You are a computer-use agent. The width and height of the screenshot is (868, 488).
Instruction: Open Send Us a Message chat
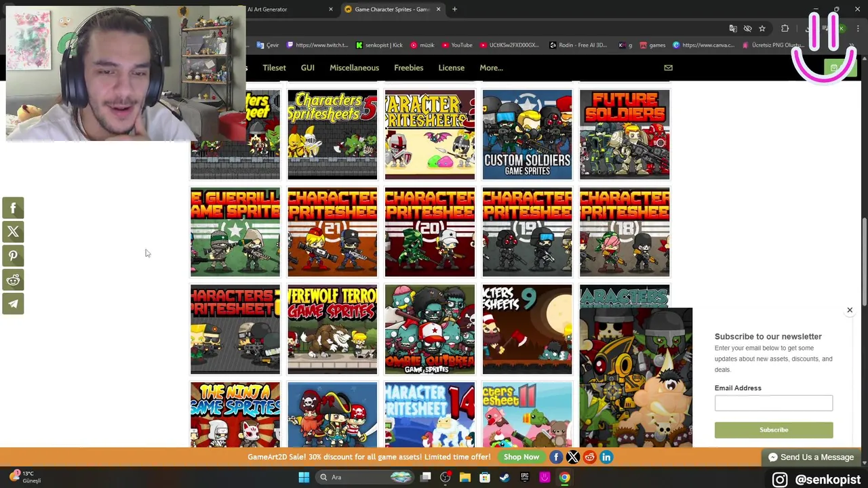810,457
